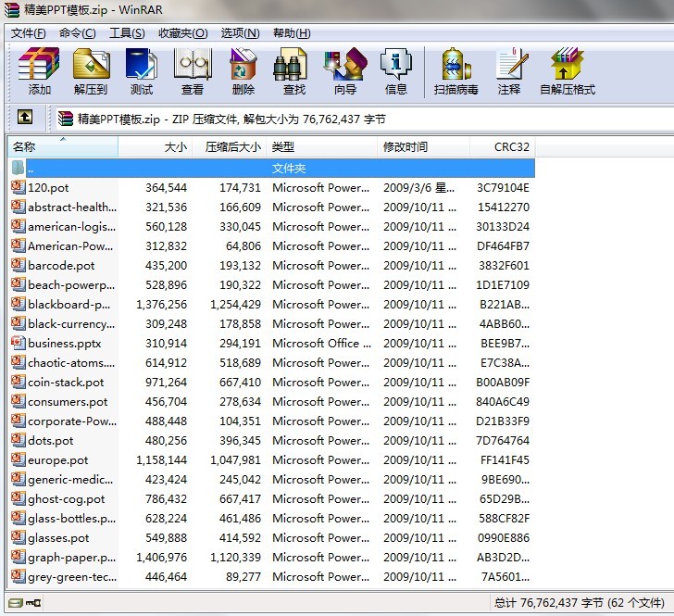Sort by the 大小 column header
The image size is (674, 616).
point(156,146)
